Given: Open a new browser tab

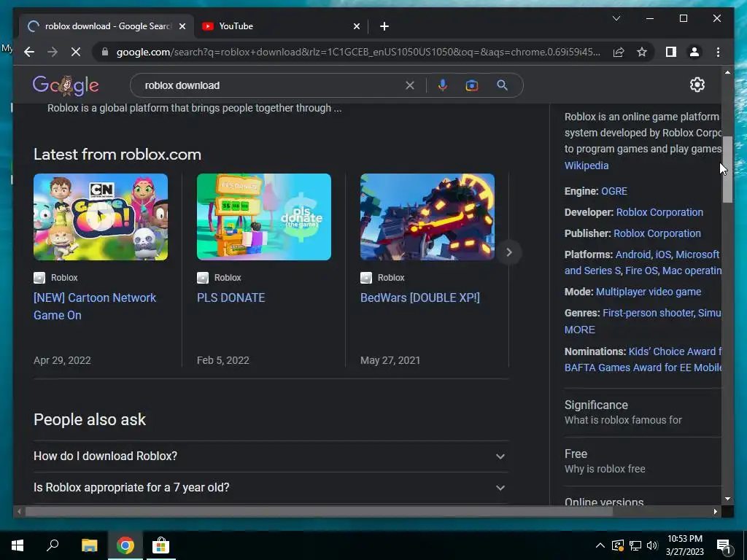Looking at the screenshot, I should click(x=384, y=26).
